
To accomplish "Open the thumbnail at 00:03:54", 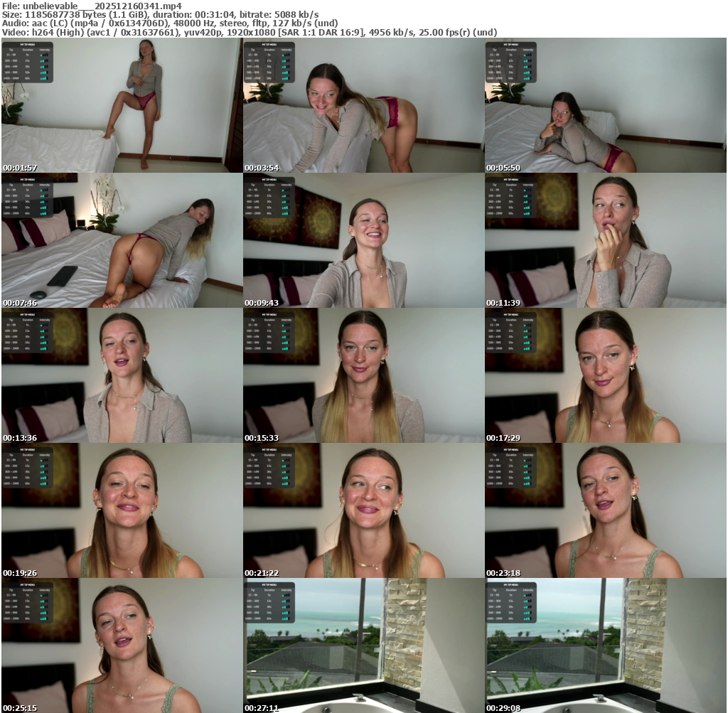I will (363, 105).
